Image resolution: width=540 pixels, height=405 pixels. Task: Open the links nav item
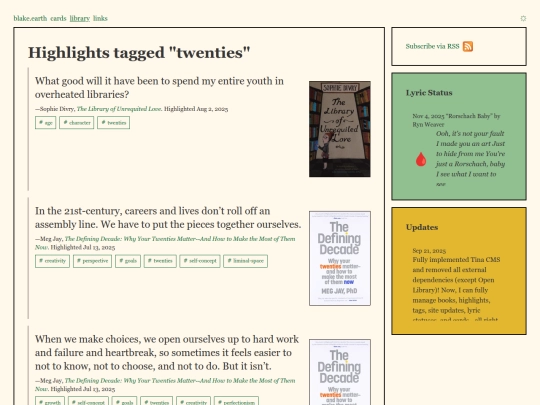tap(100, 18)
